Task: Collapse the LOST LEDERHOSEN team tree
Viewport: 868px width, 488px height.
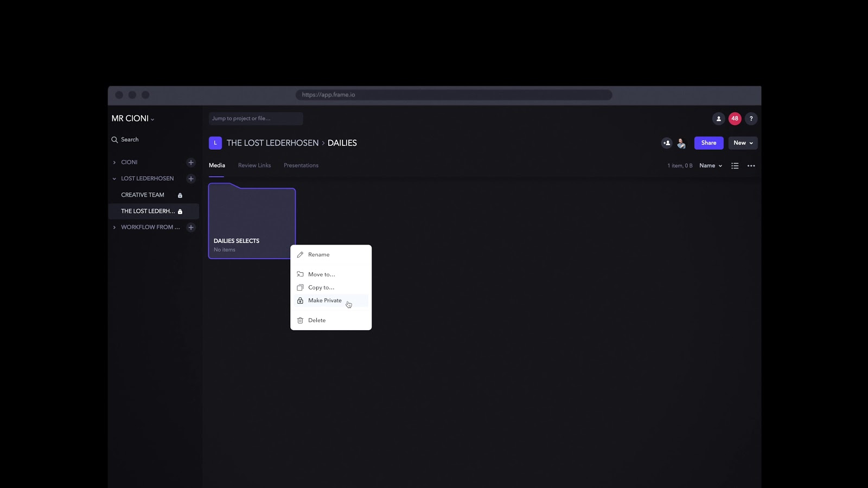Action: [x=114, y=179]
